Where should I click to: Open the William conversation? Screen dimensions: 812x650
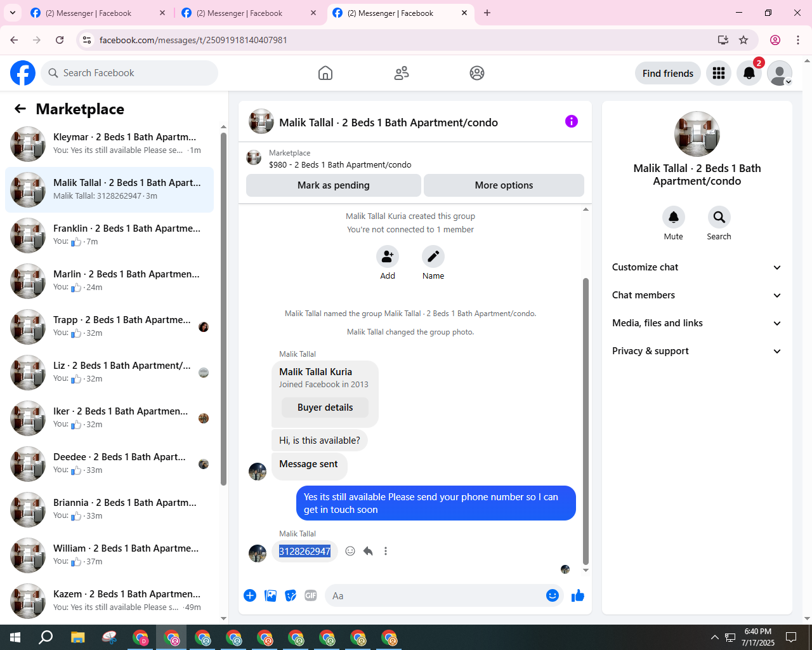coord(109,555)
